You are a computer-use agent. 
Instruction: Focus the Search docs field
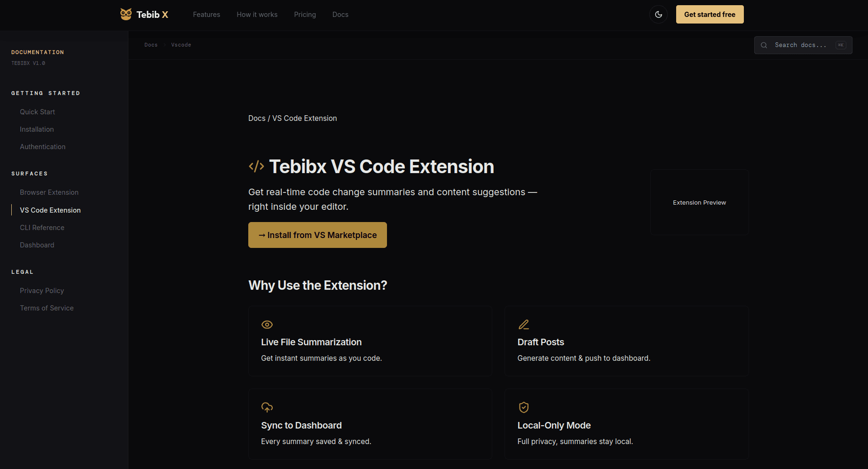point(803,45)
